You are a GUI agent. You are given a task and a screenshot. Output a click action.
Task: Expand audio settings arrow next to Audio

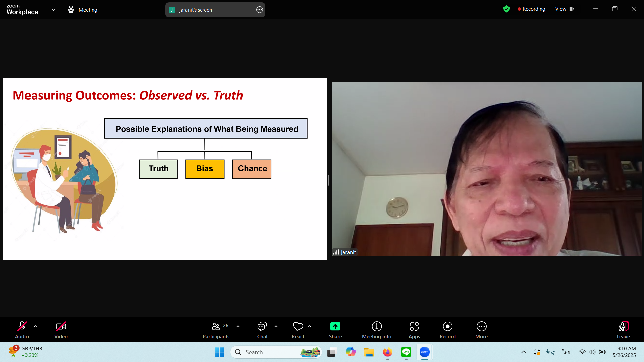(35, 326)
